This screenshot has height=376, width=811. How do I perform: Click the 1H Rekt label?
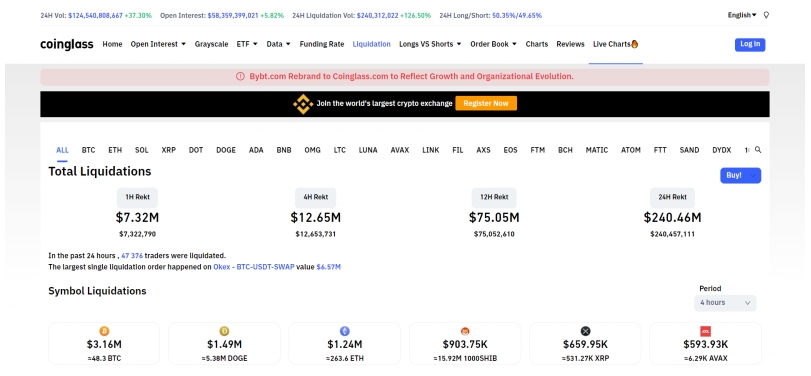point(137,198)
